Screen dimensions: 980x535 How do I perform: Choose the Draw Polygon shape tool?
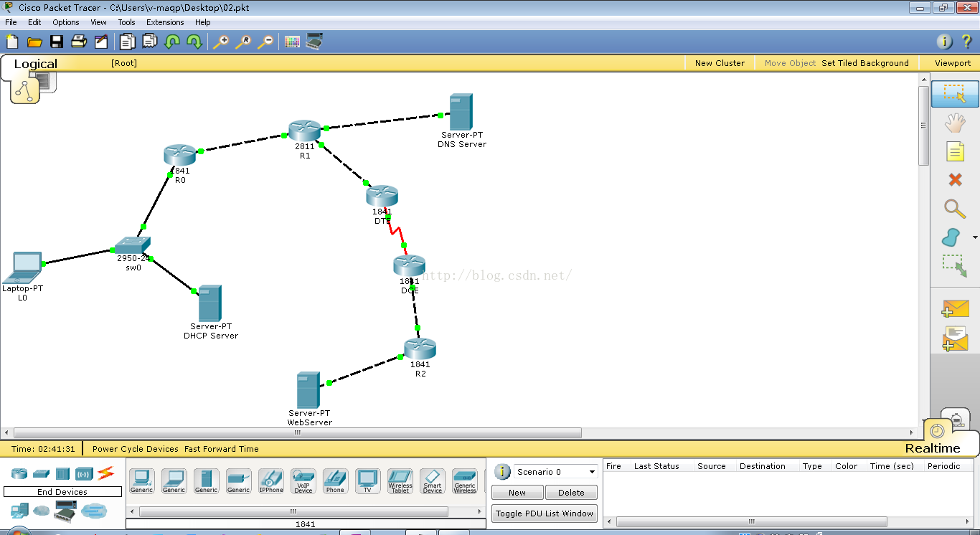click(951, 237)
